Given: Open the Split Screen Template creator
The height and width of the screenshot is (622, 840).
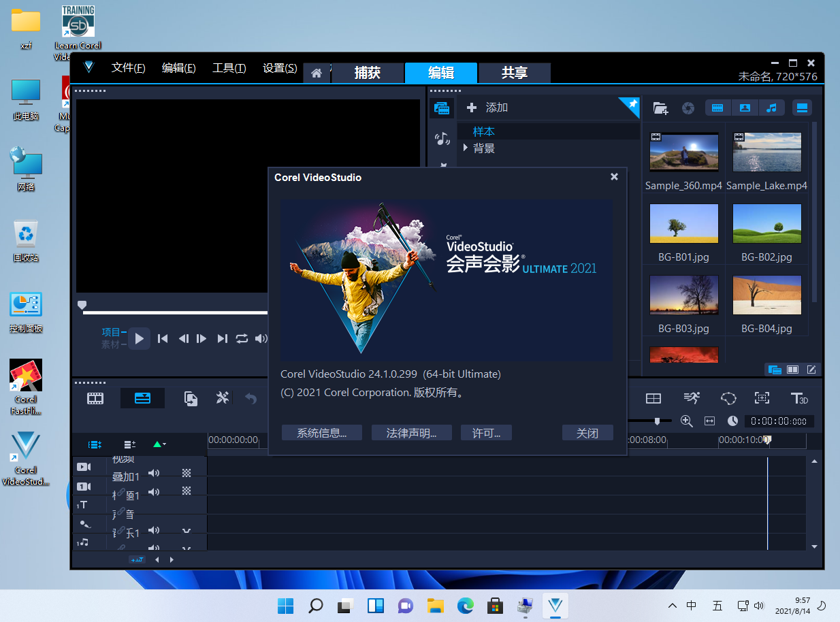Looking at the screenshot, I should click(x=653, y=398).
